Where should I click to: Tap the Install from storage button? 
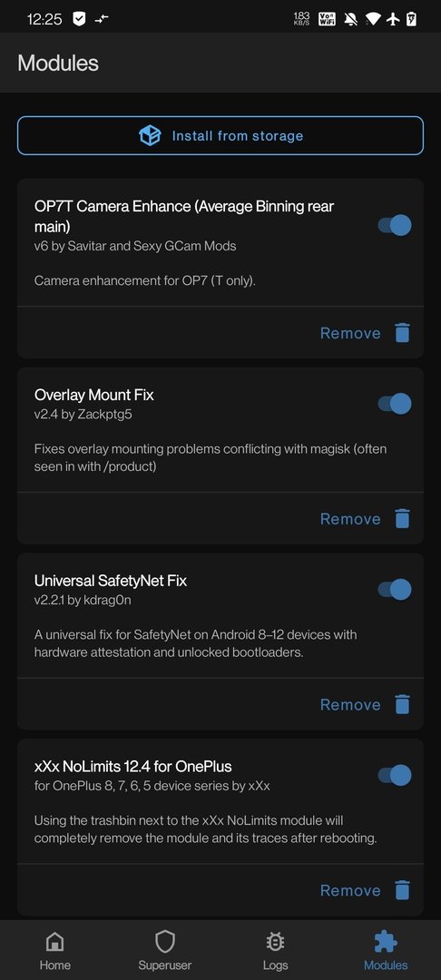pos(220,135)
